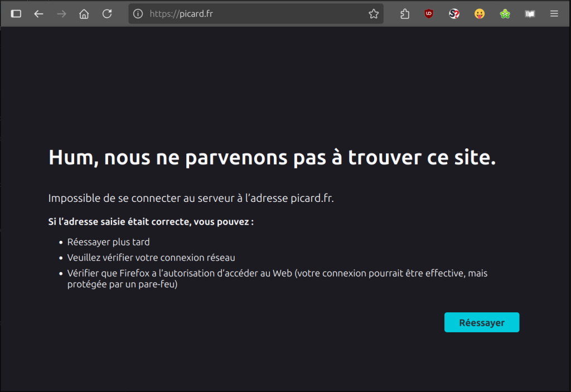The image size is (571, 392).
Task: Open the uBlock Origin shield extension
Action: coord(429,14)
